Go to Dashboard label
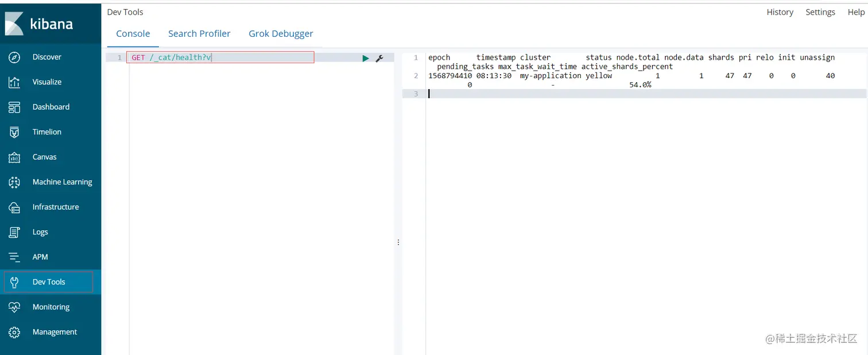This screenshot has height=355, width=868. coord(51,107)
